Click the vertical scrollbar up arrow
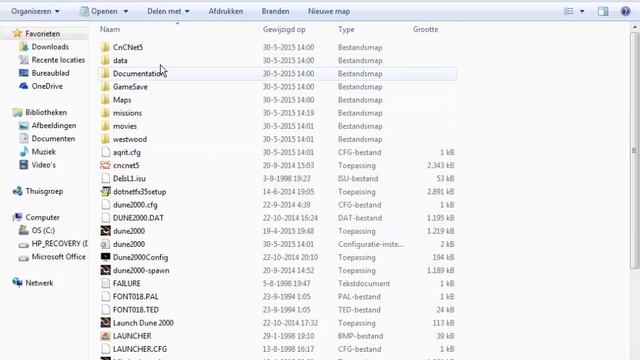Viewport: 640px width, 360px height. pyautogui.click(x=634, y=28)
